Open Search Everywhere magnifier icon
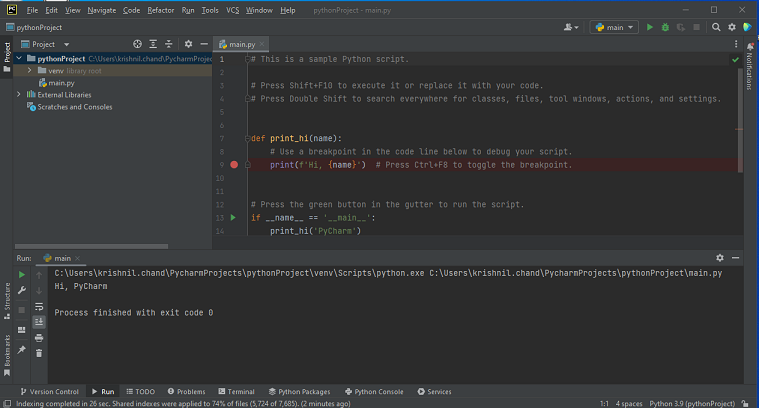 (x=716, y=28)
